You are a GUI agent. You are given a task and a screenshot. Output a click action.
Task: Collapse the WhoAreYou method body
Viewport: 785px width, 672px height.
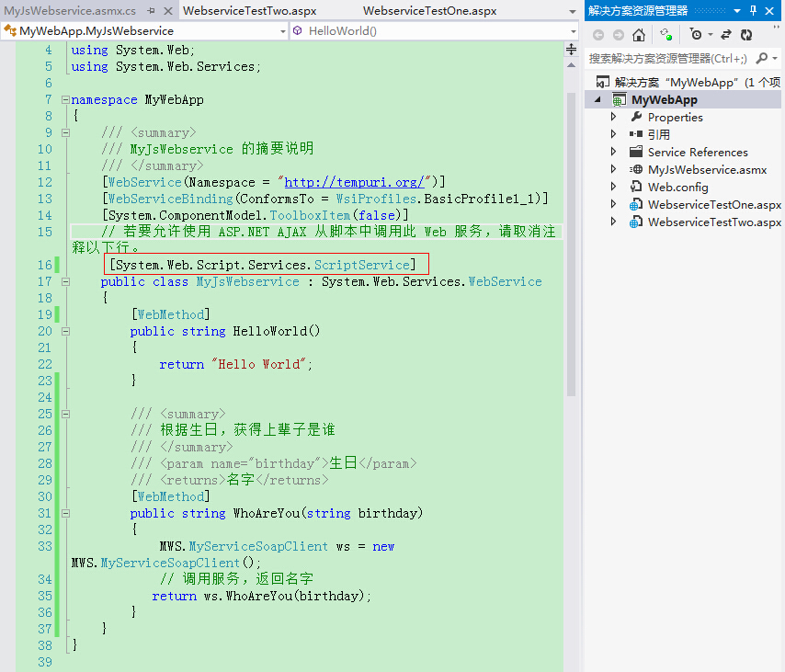pos(65,513)
